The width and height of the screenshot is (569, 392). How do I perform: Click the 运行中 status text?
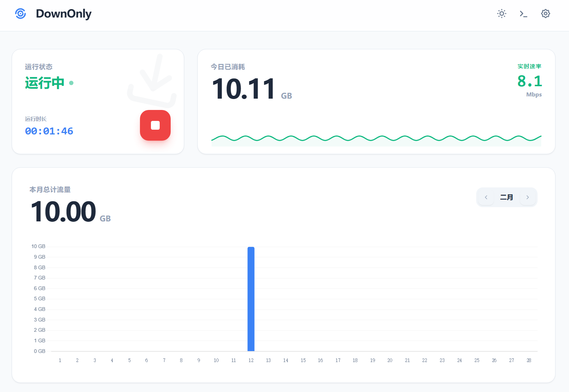[45, 83]
